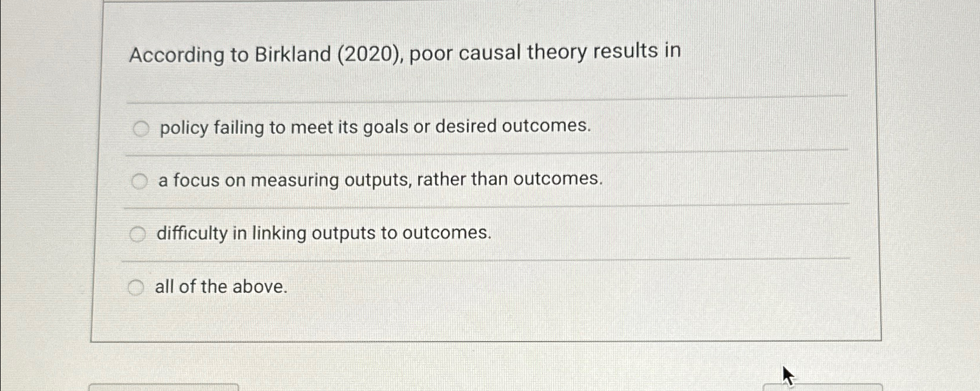Choose "a focus on measuring outputs, rather than outcomes"
This screenshot has width=980, height=391.
(x=140, y=181)
